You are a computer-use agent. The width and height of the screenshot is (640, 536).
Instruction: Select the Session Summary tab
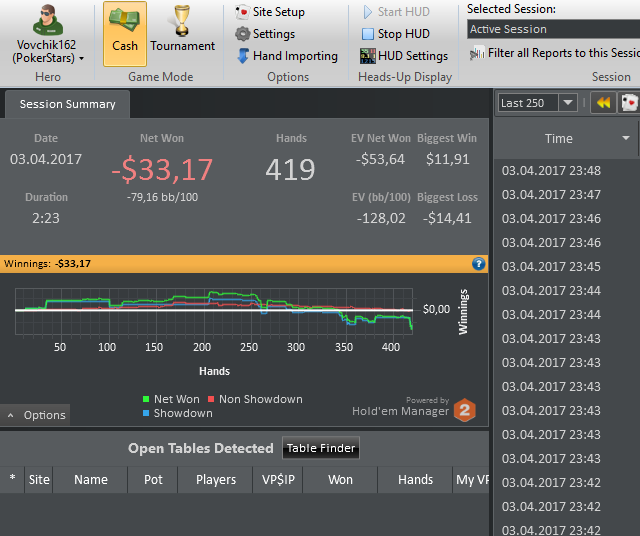tap(67, 104)
